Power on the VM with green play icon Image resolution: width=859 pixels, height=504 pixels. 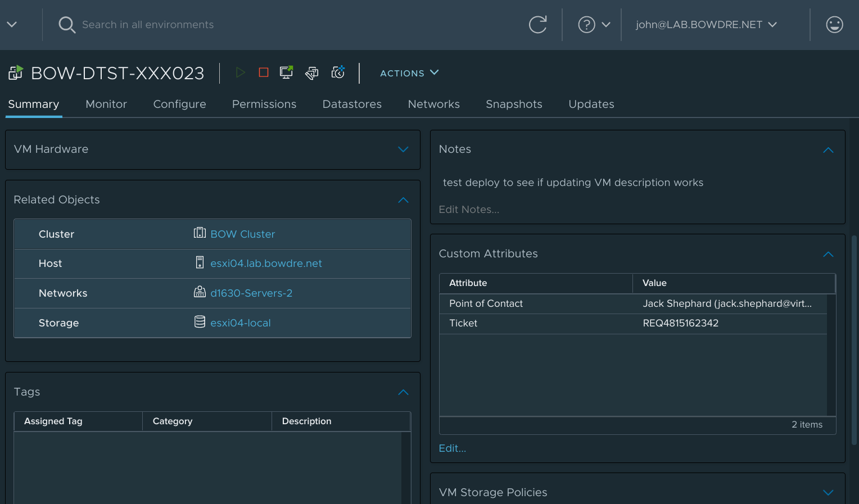point(241,72)
